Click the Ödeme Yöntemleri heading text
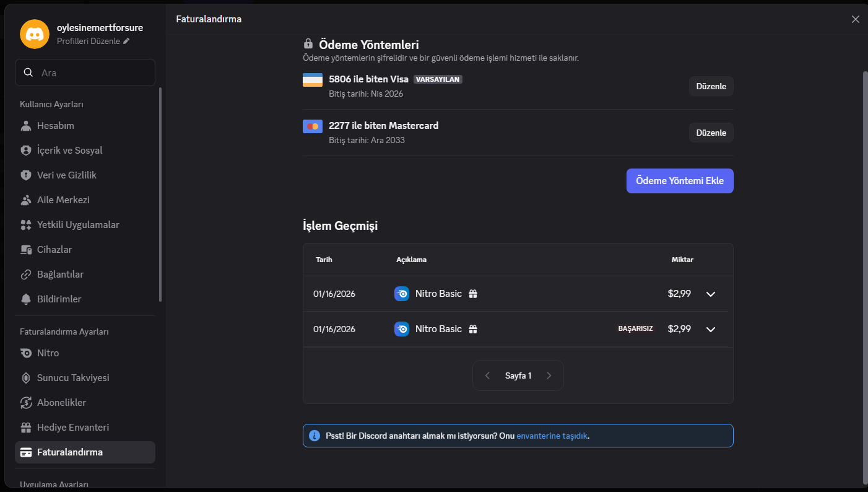This screenshot has width=868, height=492. [x=369, y=45]
